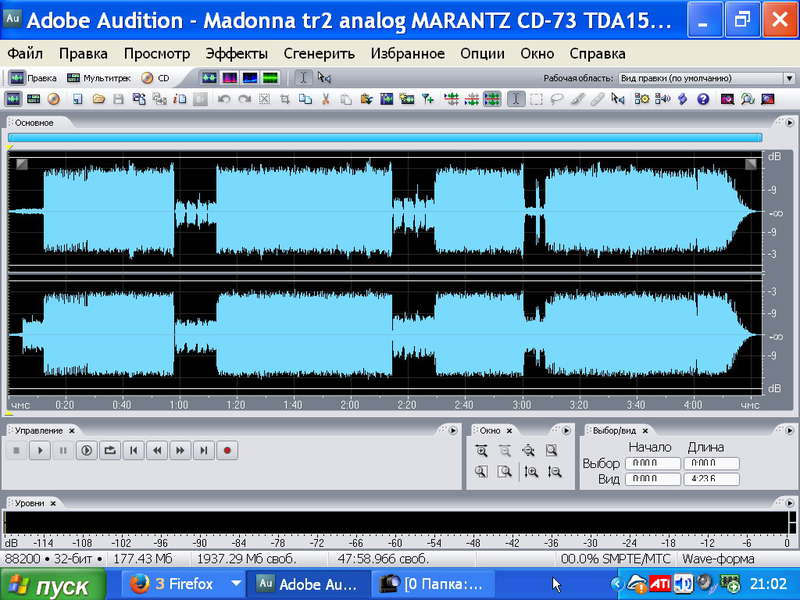The width and height of the screenshot is (800, 600).
Task: Click the add marker filter icon
Action: pos(428,99)
